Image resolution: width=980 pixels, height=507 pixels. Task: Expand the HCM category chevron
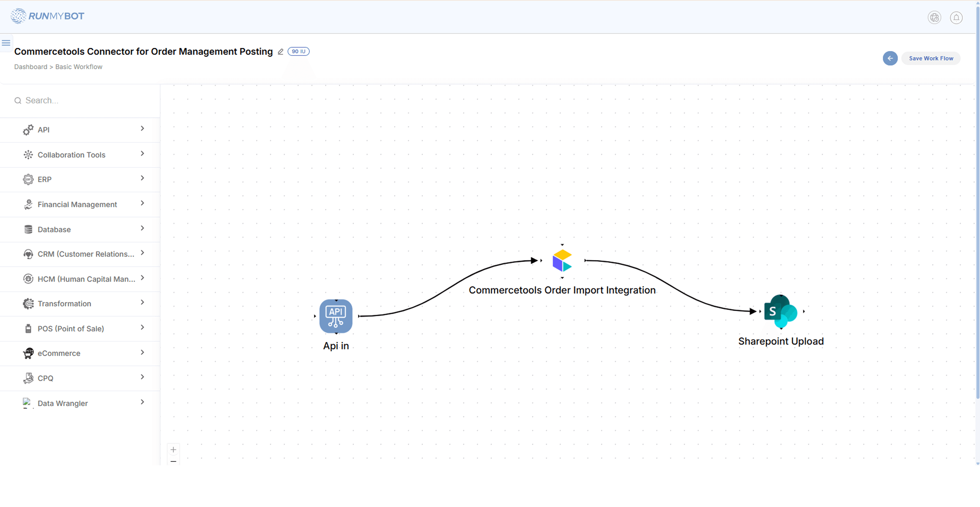[142, 278]
